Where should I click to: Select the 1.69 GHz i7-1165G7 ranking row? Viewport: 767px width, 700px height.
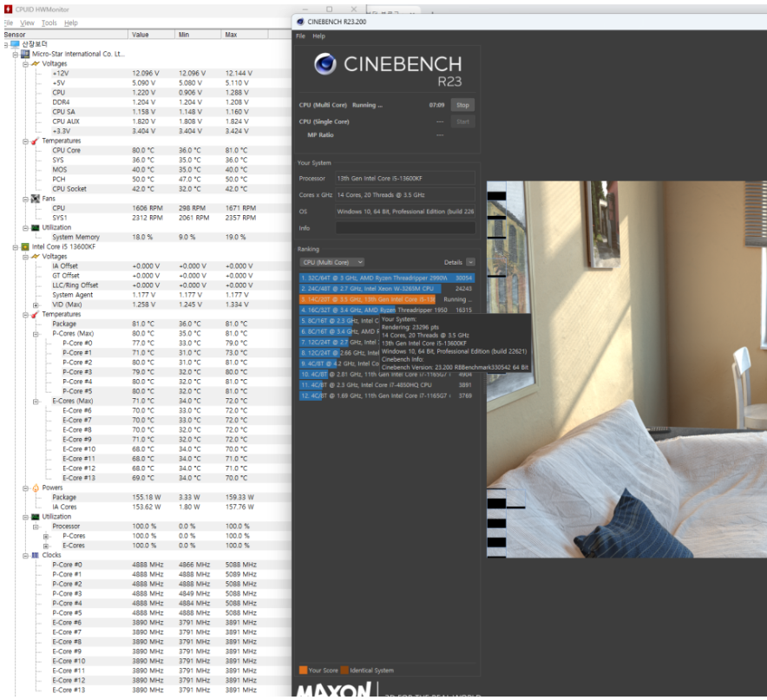[x=386, y=396]
